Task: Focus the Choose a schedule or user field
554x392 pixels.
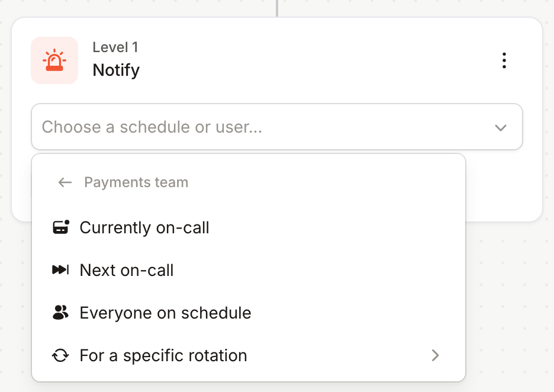Action: pyautogui.click(x=277, y=127)
